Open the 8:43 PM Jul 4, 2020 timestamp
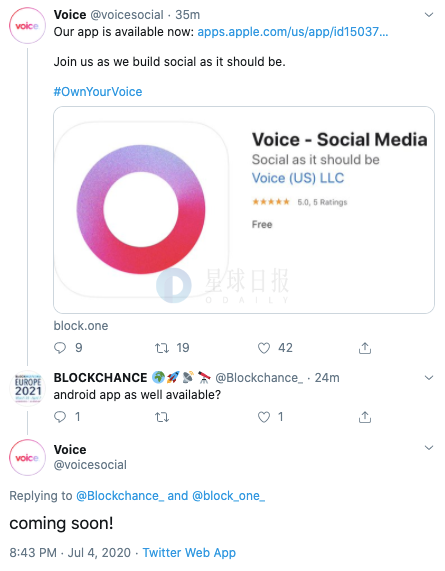The image size is (445, 571). pyautogui.click(x=70, y=553)
